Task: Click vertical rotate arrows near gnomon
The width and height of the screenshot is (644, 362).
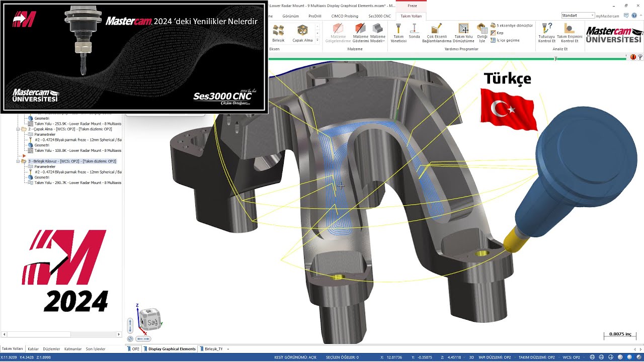Action: 130,325
